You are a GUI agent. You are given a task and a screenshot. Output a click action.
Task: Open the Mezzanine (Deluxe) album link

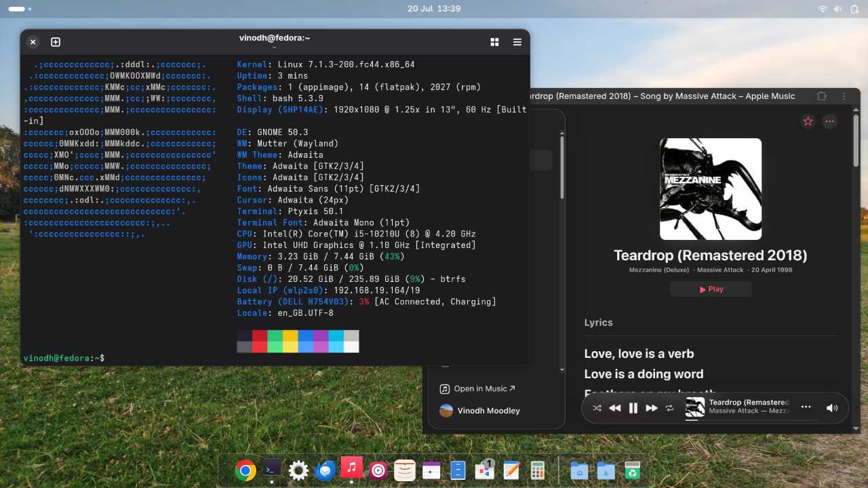(x=660, y=270)
